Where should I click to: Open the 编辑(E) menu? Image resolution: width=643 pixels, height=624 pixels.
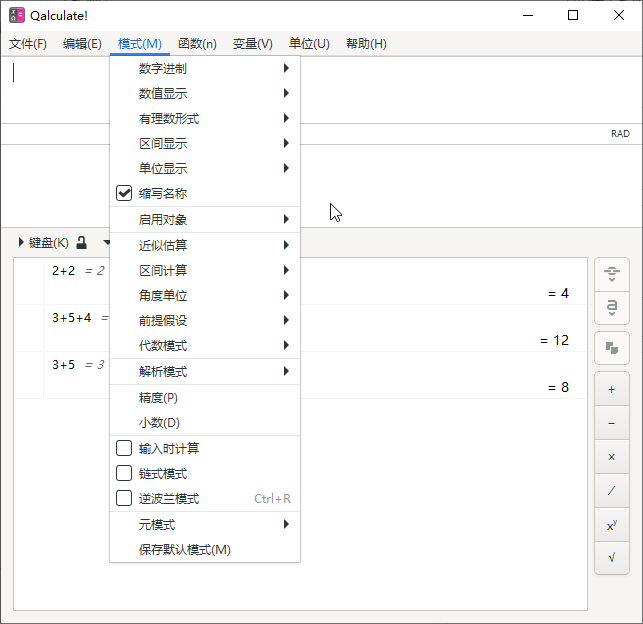82,43
